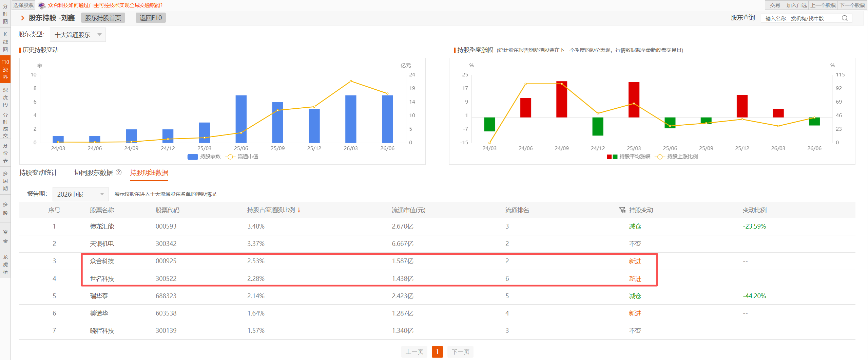
Task: Open stock 晓程科技 in the table
Action: [x=102, y=331]
